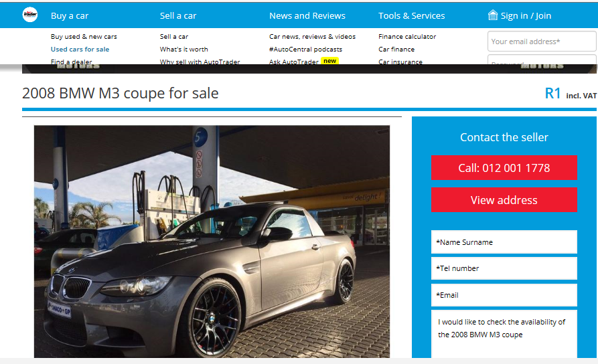Call seller at 012 001 1778
The image size is (598, 364).
point(504,168)
